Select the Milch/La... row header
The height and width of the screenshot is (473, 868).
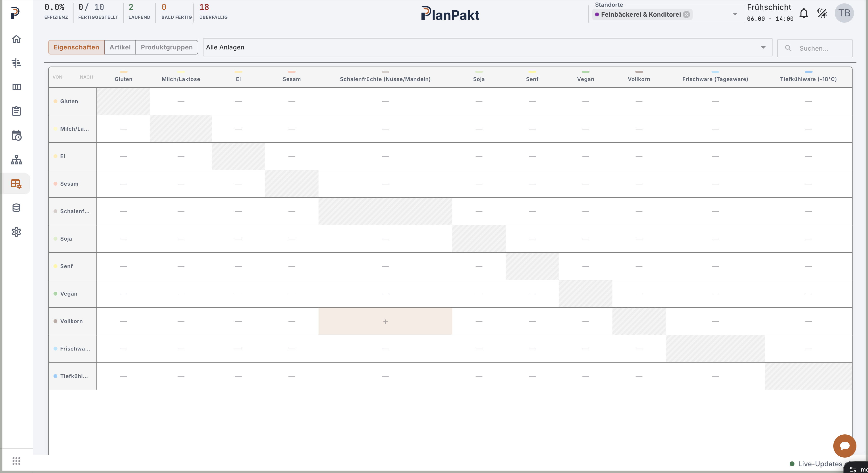point(72,129)
